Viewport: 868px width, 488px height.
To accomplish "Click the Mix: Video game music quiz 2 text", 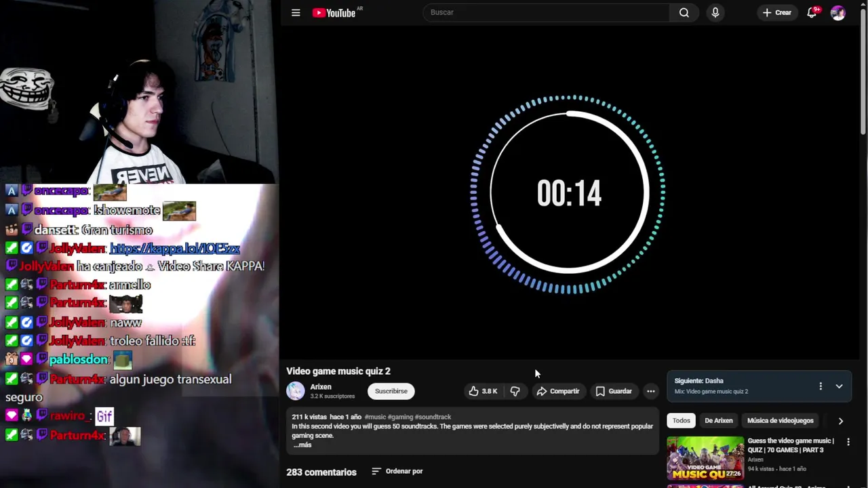I will (711, 392).
